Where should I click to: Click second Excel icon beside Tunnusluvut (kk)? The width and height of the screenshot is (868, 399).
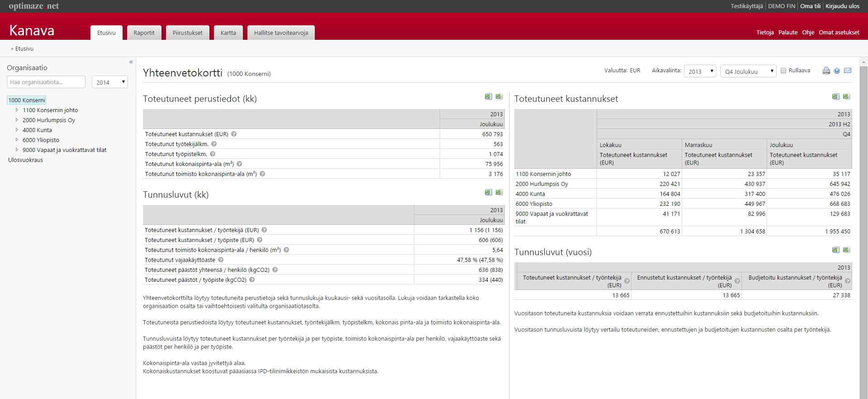click(x=499, y=192)
